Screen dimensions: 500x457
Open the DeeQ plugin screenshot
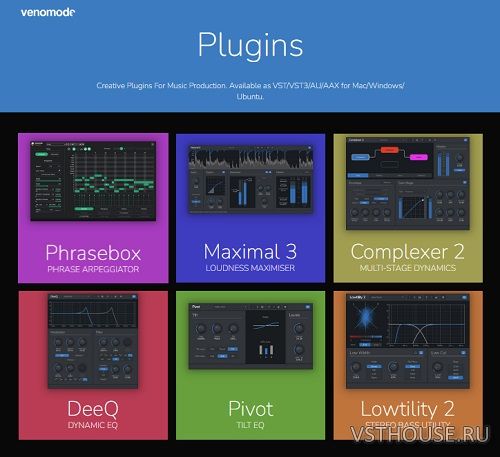coord(93,341)
